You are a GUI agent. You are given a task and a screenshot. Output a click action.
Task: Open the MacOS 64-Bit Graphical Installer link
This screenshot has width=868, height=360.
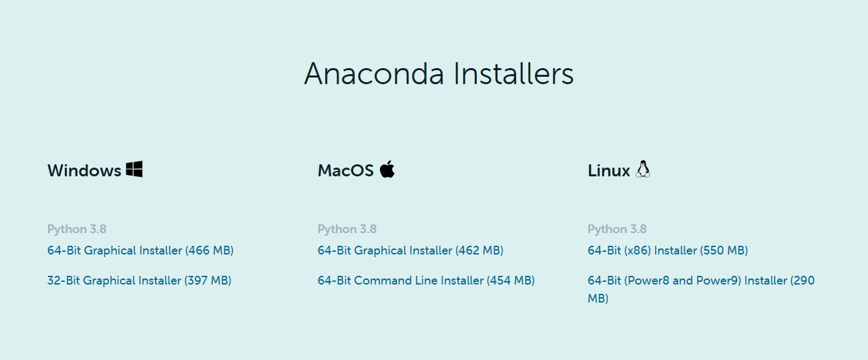[410, 250]
